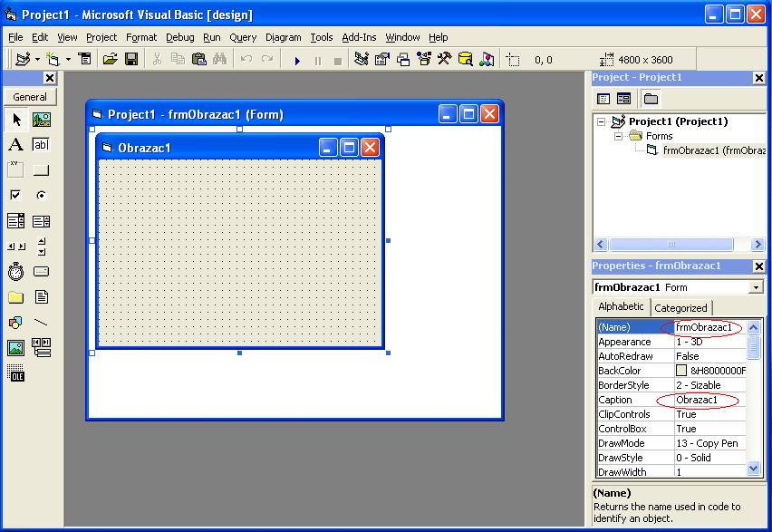Toggle Folders view in Project panel
Image resolution: width=772 pixels, height=532 pixels.
[651, 99]
